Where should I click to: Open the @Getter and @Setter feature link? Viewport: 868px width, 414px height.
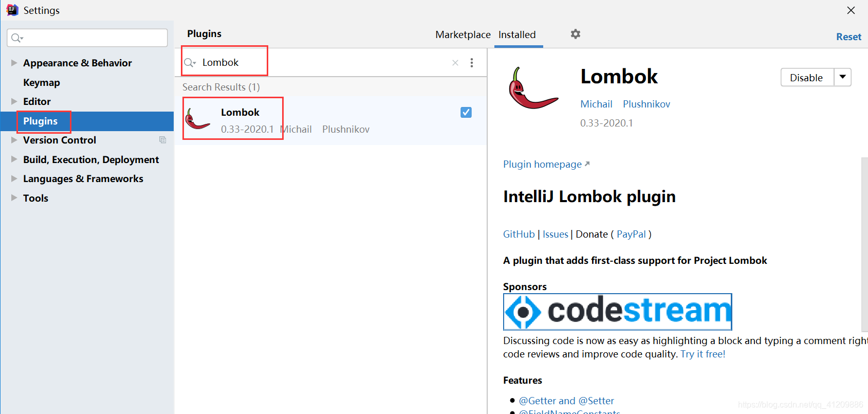click(566, 401)
